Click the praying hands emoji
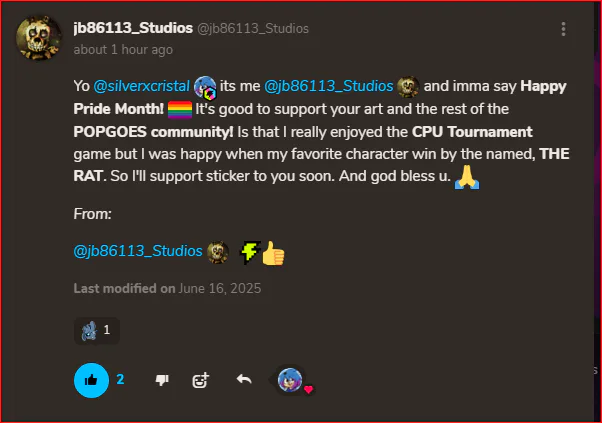 467,177
